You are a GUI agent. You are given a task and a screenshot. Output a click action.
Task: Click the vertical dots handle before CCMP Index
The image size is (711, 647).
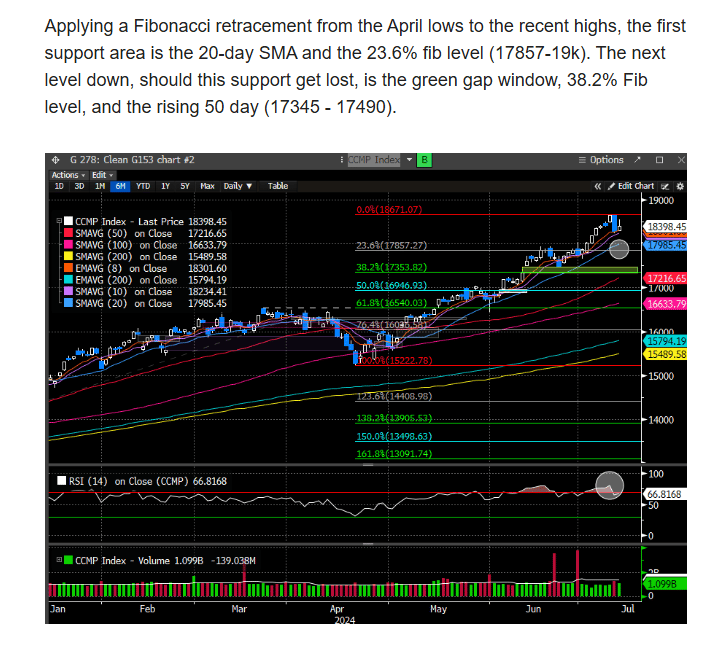point(341,160)
